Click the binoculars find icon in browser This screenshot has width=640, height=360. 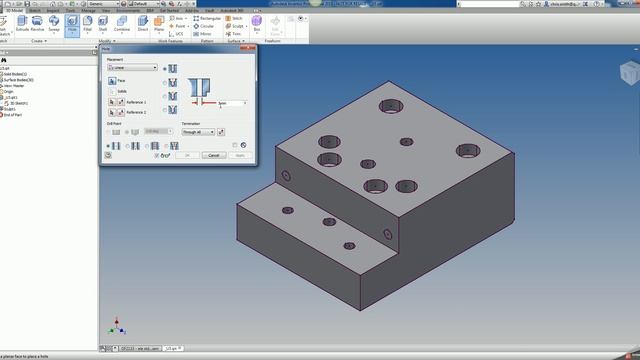[x=4, y=60]
